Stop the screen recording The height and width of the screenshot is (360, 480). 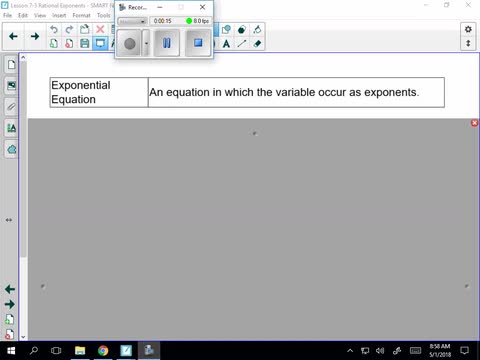pos(198,43)
